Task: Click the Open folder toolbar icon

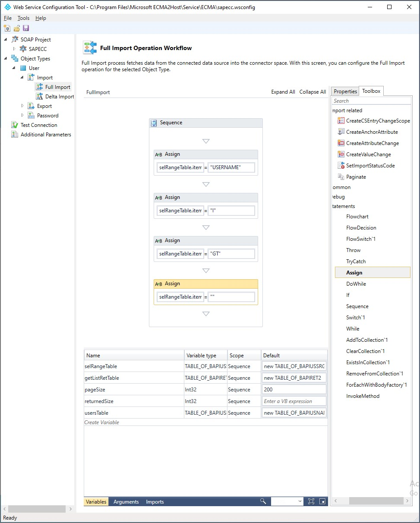Action: (16, 28)
